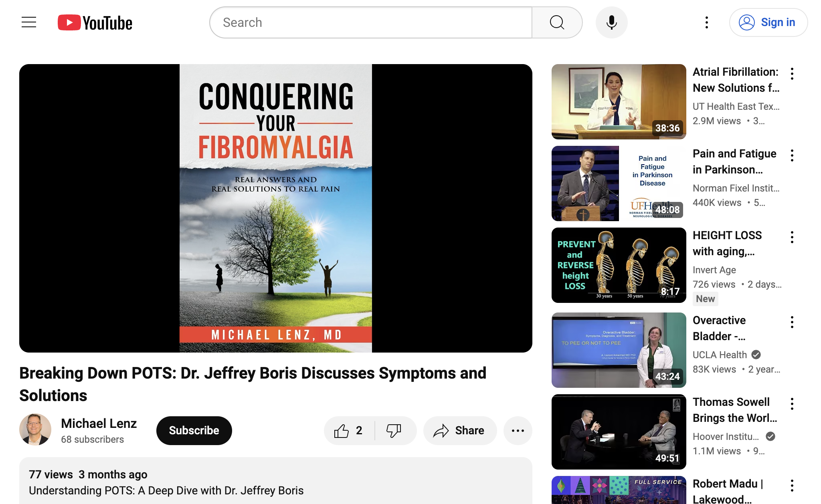Open the top-bar settings three-dot menu
The image size is (821, 504).
click(x=707, y=22)
